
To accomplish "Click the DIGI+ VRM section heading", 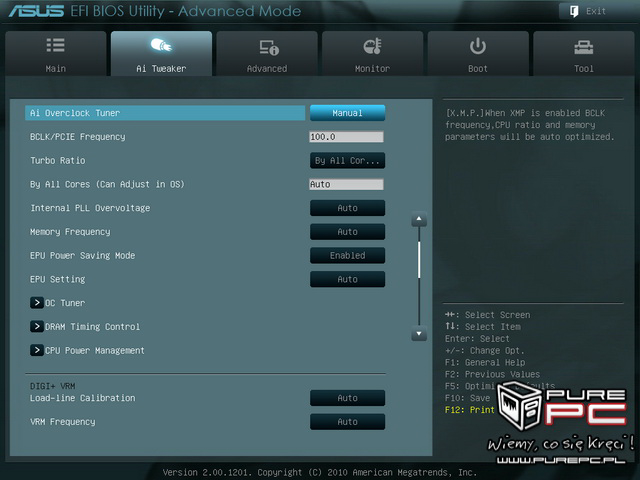I will click(53, 386).
